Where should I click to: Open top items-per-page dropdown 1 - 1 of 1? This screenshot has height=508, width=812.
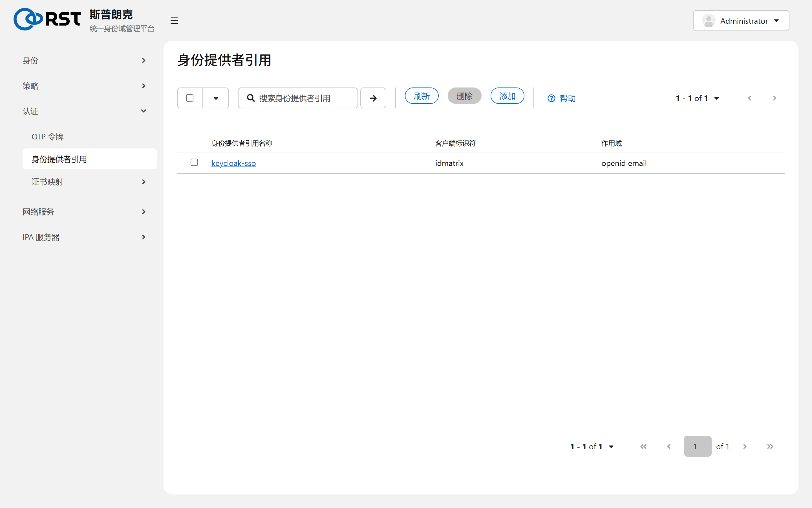(698, 98)
